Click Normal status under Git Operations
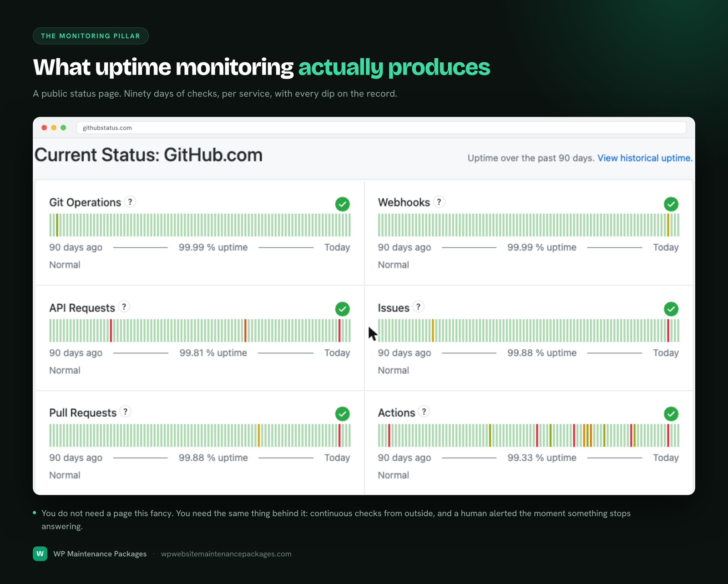 [x=65, y=265]
